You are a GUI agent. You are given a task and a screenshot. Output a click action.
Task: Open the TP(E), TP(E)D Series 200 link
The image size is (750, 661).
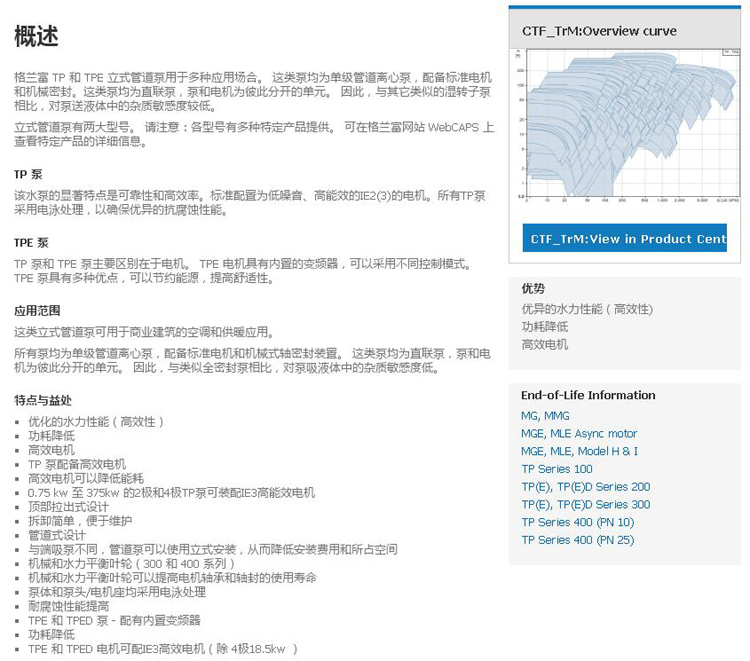pyautogui.click(x=586, y=486)
